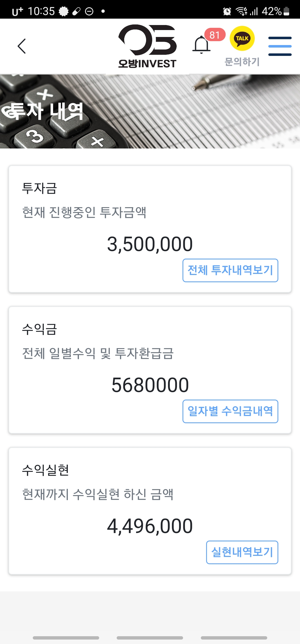Tap the 3,500,000 investment amount
Viewport: 300px width, 644px height.
(150, 244)
